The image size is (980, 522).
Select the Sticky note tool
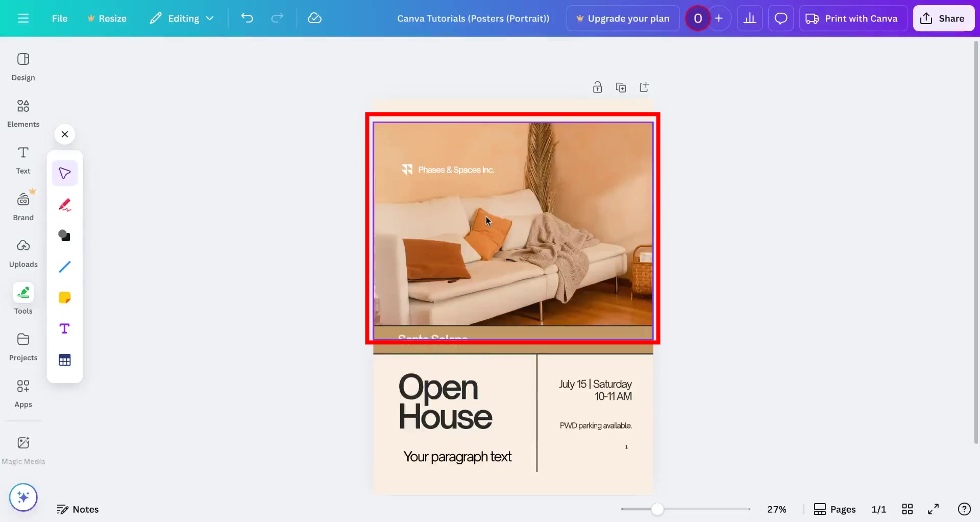[x=64, y=297]
